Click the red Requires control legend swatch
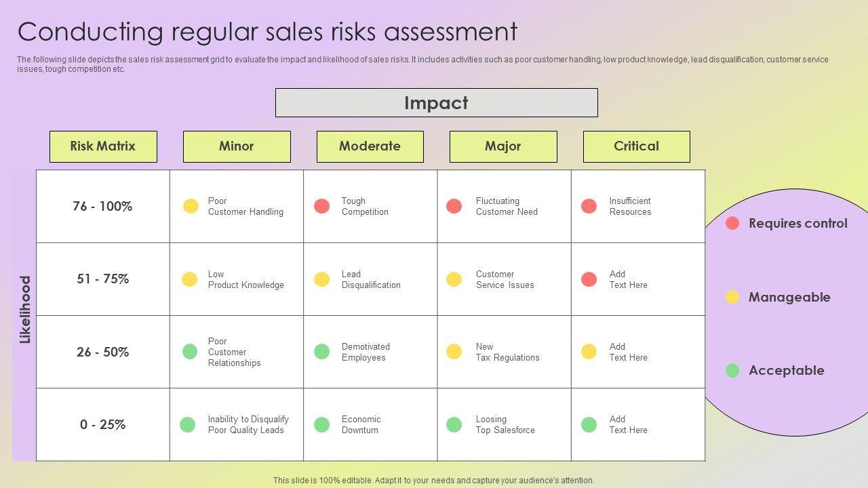 pos(732,223)
